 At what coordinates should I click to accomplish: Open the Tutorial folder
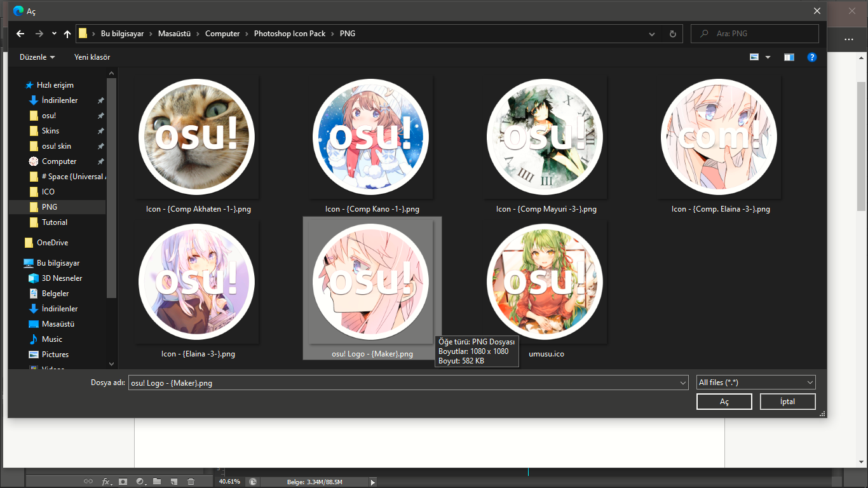click(x=55, y=222)
